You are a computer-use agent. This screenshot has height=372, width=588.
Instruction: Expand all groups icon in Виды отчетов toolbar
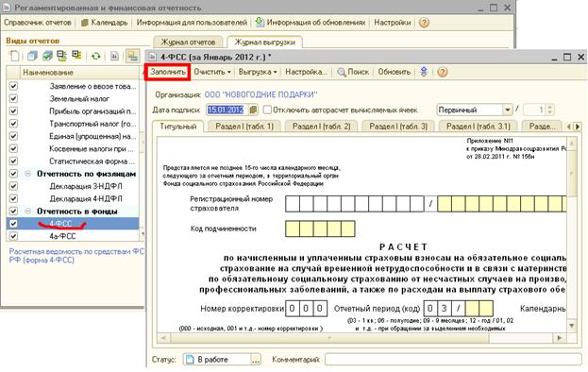tap(76, 56)
